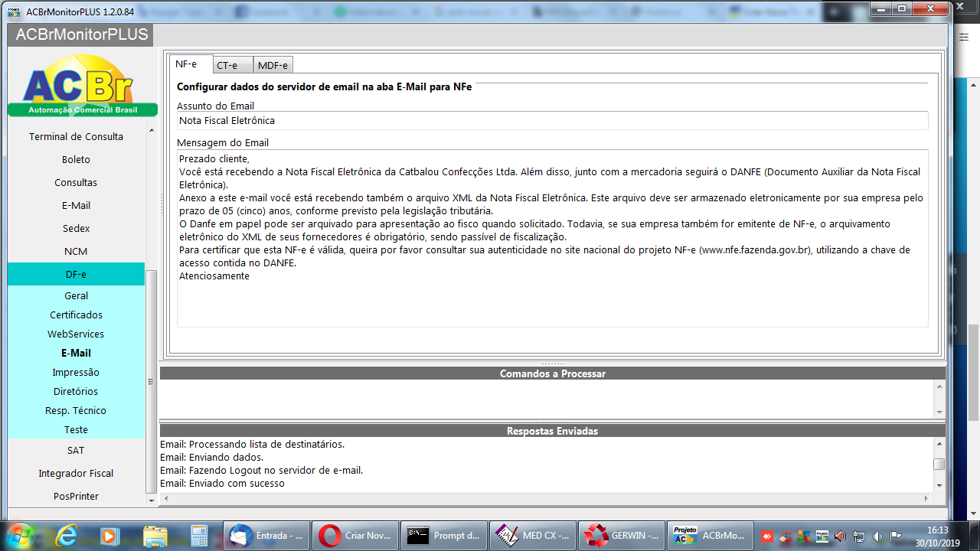Screen dimensions: 980x551
Task: Select Resp. Técnico under DF-e
Action: click(76, 410)
